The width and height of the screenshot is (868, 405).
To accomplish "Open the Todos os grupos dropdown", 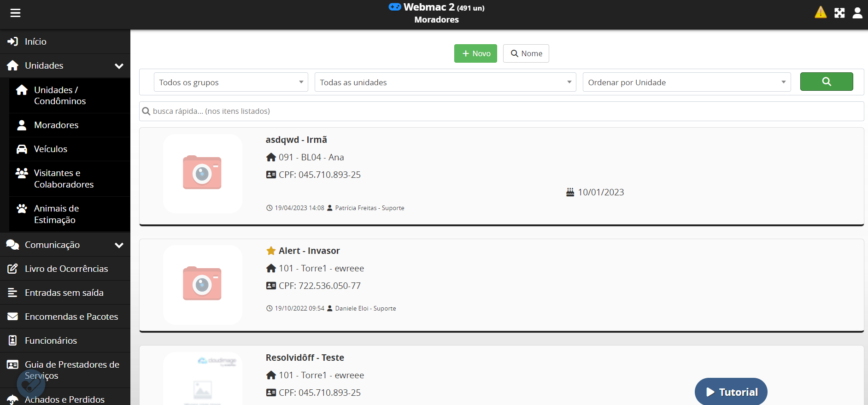I will pos(230,82).
